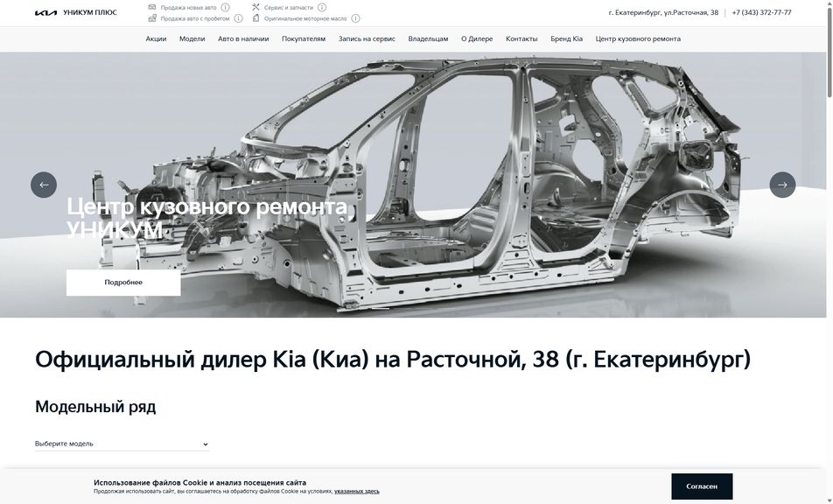Click the УНИКУМ ПЛЮС dealer name
The width and height of the screenshot is (833, 504).
click(x=90, y=13)
